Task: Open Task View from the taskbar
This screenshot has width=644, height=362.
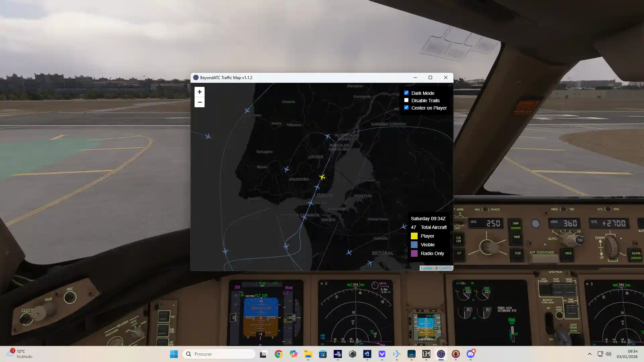Action: [x=263, y=354]
